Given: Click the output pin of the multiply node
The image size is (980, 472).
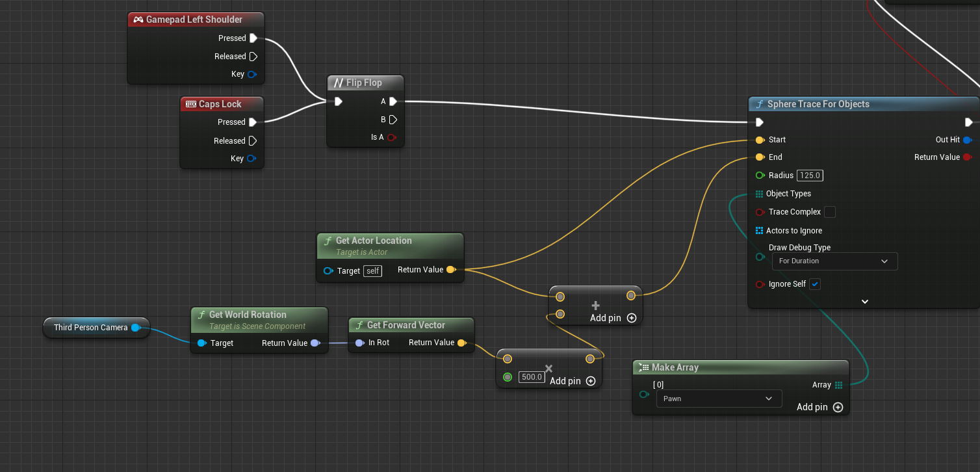Looking at the screenshot, I should click(589, 359).
